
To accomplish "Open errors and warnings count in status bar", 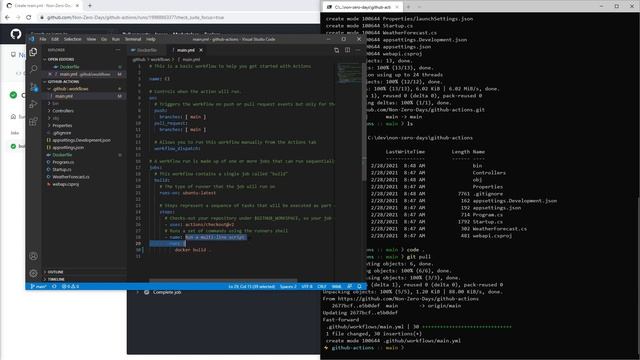I will coord(70,287).
